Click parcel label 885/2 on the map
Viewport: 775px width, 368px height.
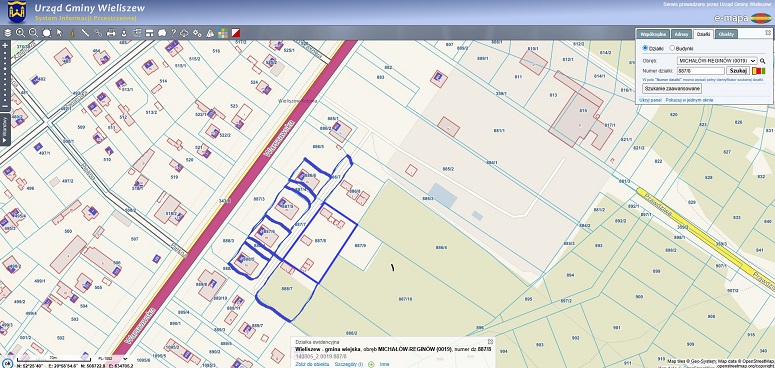point(448,169)
